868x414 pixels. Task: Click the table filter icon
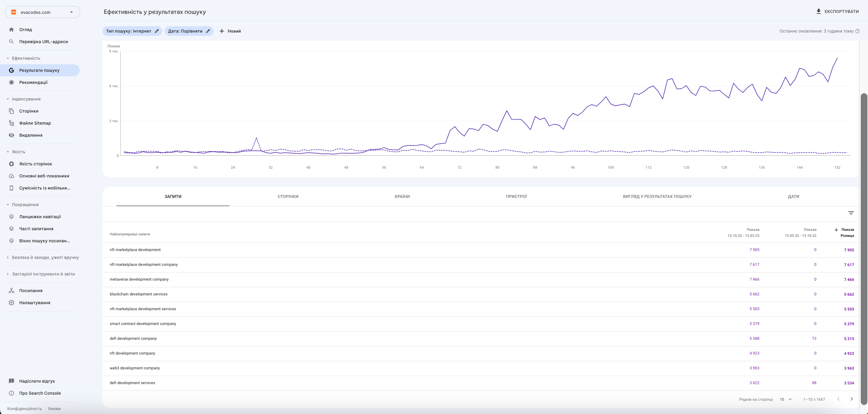point(851,213)
